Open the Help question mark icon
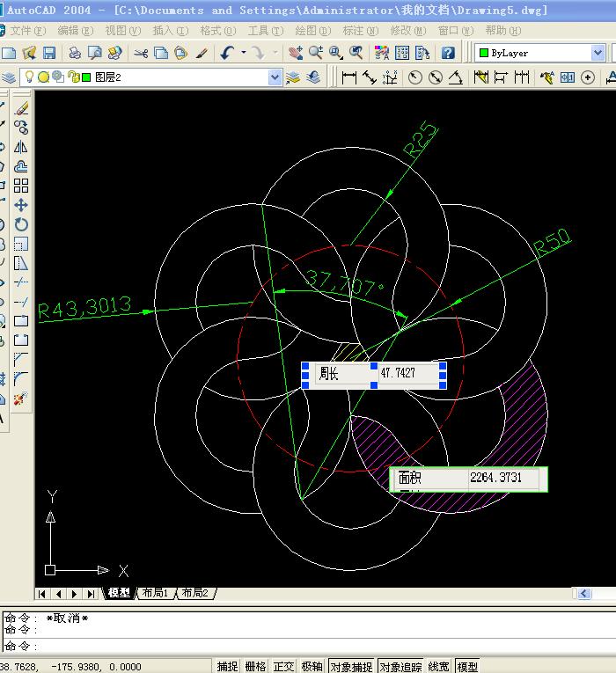This screenshot has height=673, width=616. 448,53
